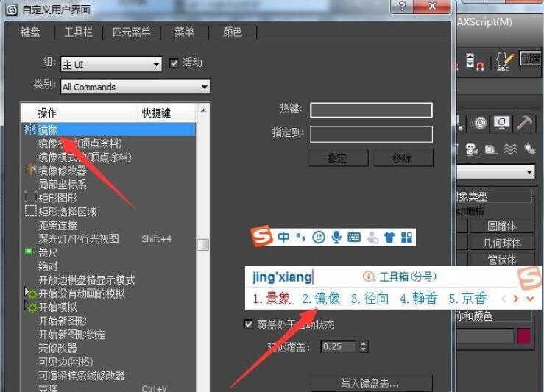This screenshot has height=392, width=544.
Task: Toggle the 活动 checkbox
Action: 174,63
